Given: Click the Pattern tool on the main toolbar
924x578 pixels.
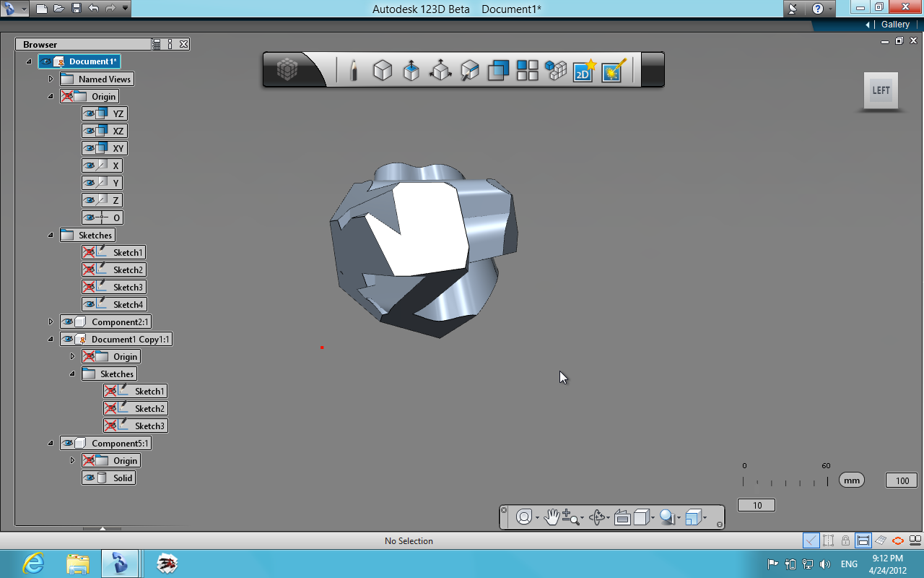Looking at the screenshot, I should point(526,70).
